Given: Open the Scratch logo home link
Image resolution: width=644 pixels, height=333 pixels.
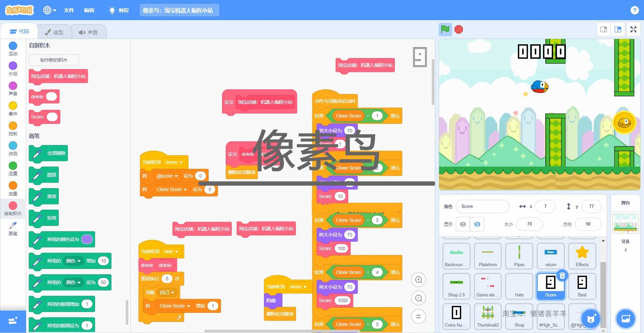Looking at the screenshot, I should pos(19,10).
